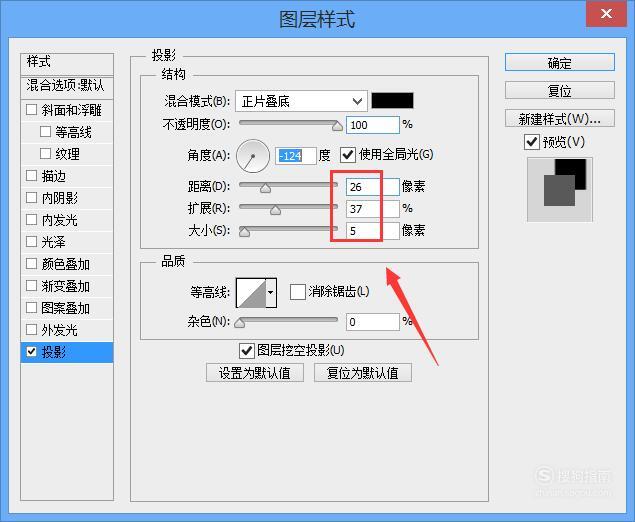Image resolution: width=635 pixels, height=522 pixels.
Task: Select the 样式 styles list header
Action: point(67,63)
